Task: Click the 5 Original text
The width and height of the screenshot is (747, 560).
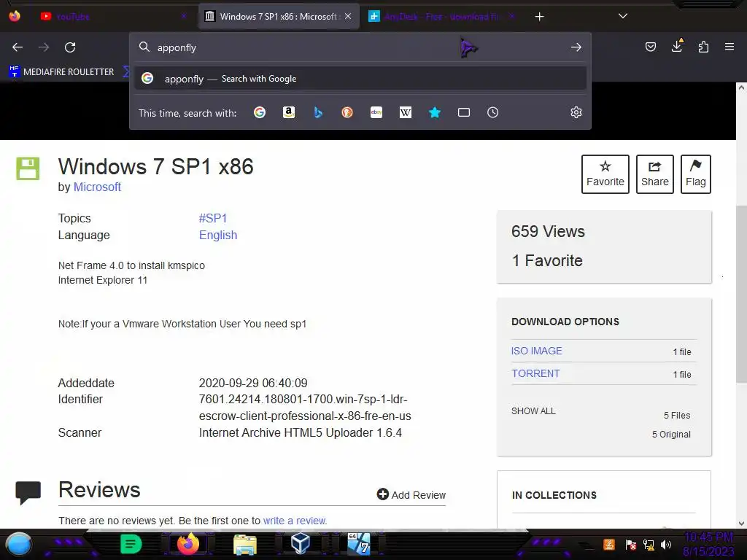Action: (671, 435)
